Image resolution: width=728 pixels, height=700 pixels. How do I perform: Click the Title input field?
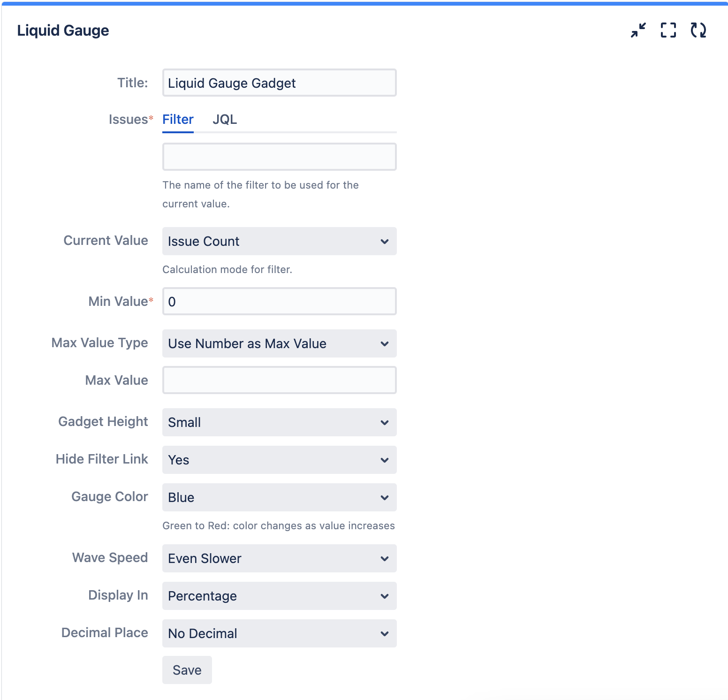tap(279, 83)
